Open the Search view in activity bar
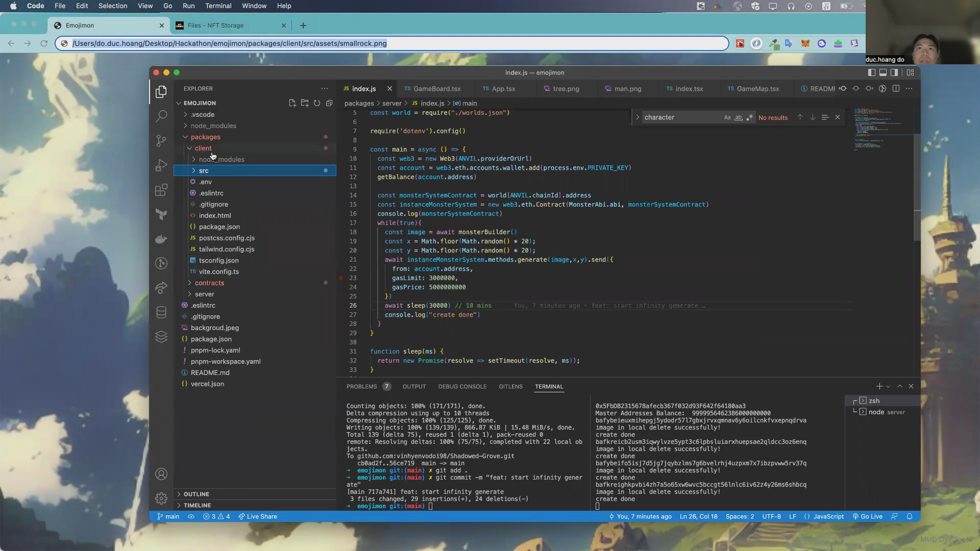Image resolution: width=980 pixels, height=551 pixels. pos(161,116)
